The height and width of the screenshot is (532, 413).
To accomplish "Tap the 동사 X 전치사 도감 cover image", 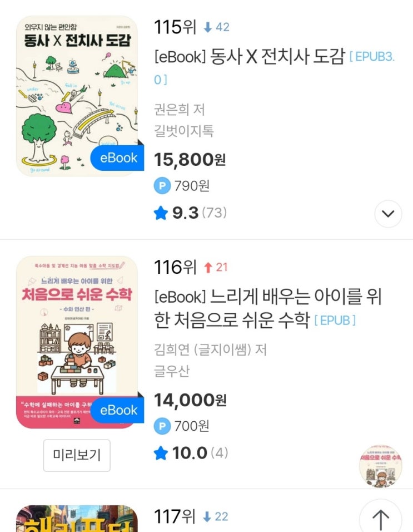I will 77,96.
